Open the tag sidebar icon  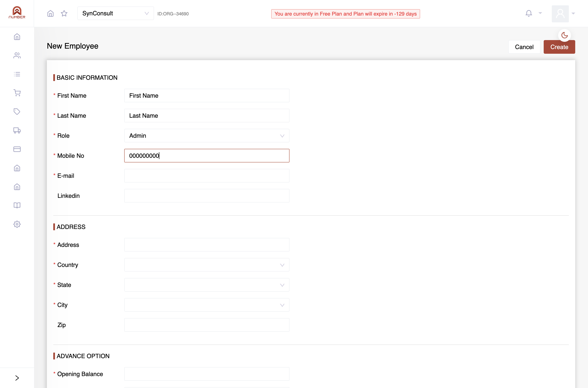17,111
